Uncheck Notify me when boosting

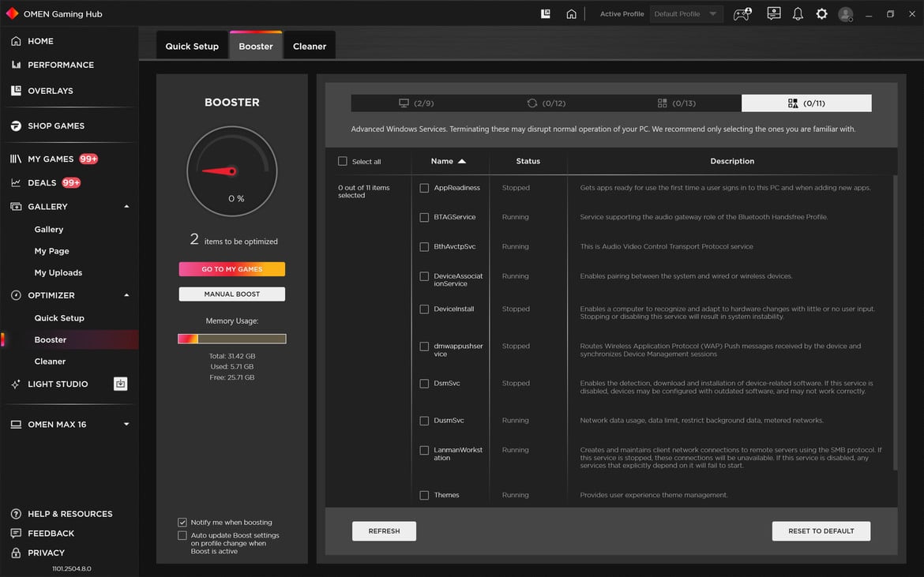pos(182,523)
